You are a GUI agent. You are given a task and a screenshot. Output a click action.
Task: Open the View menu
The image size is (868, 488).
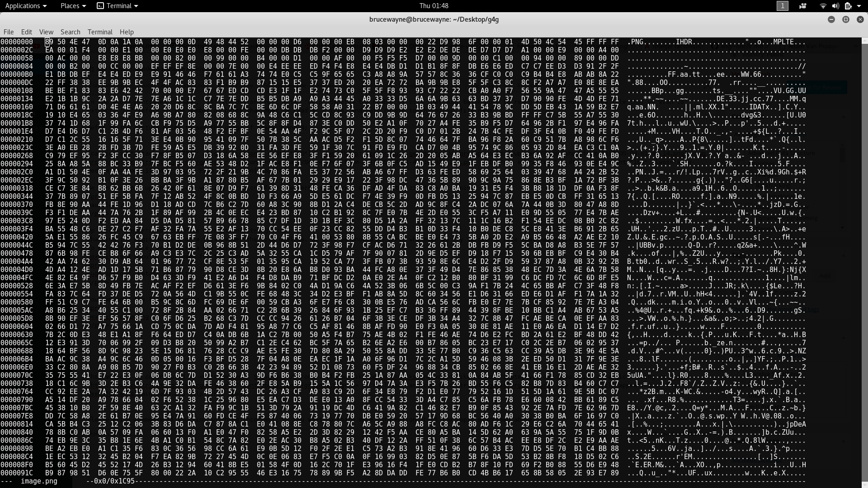pos(46,32)
